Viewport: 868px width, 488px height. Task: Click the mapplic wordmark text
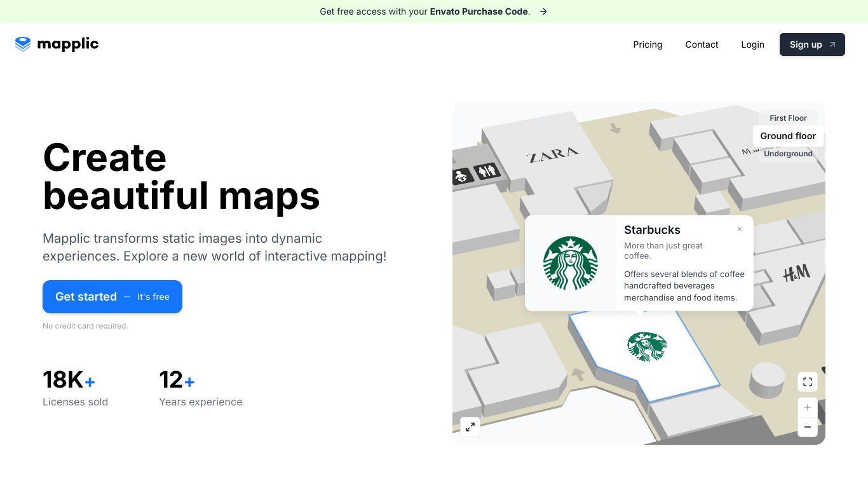pos(68,44)
